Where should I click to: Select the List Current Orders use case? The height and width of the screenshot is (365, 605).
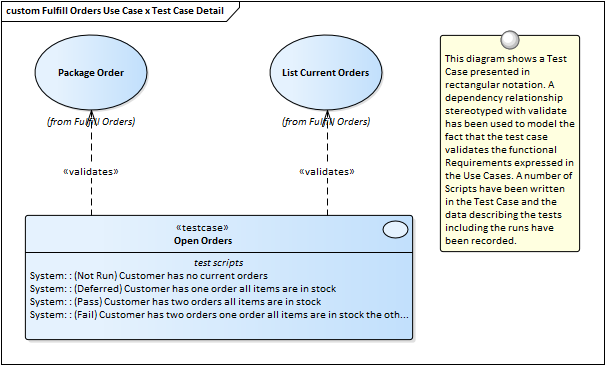coord(326,73)
